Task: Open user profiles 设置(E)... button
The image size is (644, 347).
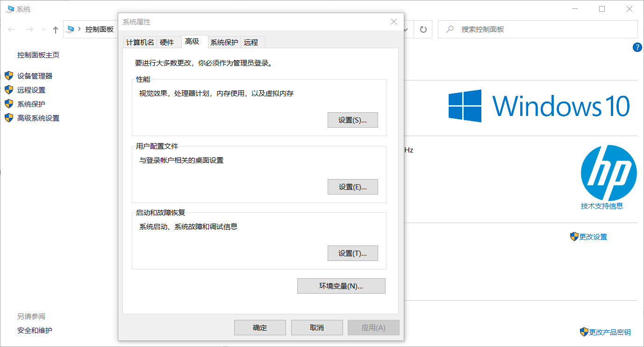Action: pyautogui.click(x=353, y=187)
